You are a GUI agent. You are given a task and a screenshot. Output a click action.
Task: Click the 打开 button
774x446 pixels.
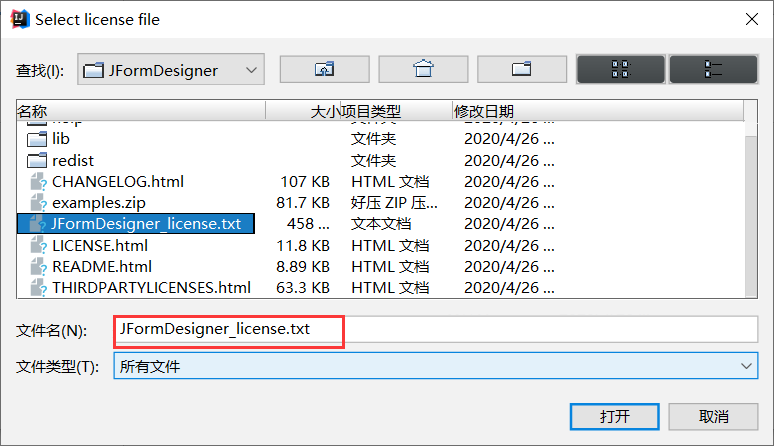[x=615, y=416]
